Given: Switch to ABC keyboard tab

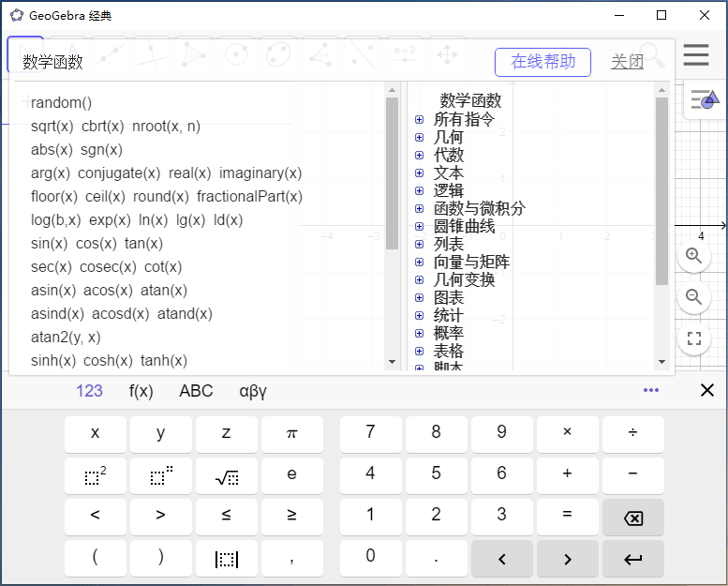Looking at the screenshot, I should 196,391.
